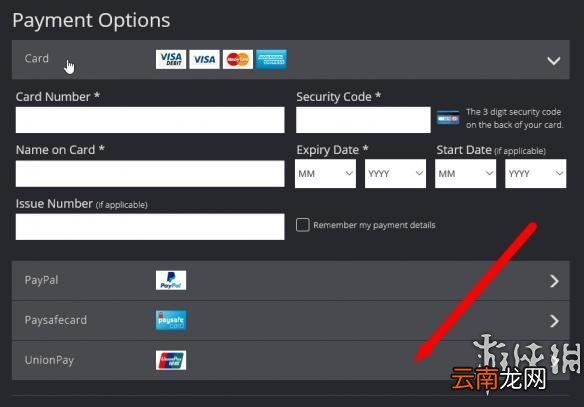Focus the Card Number input field

[x=150, y=120]
